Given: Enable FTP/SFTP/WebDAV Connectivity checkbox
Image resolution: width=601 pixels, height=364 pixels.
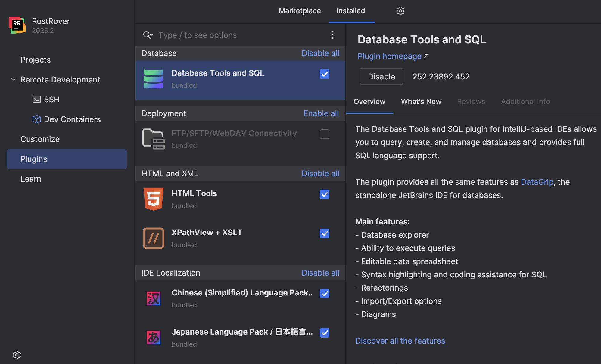Looking at the screenshot, I should click(325, 134).
